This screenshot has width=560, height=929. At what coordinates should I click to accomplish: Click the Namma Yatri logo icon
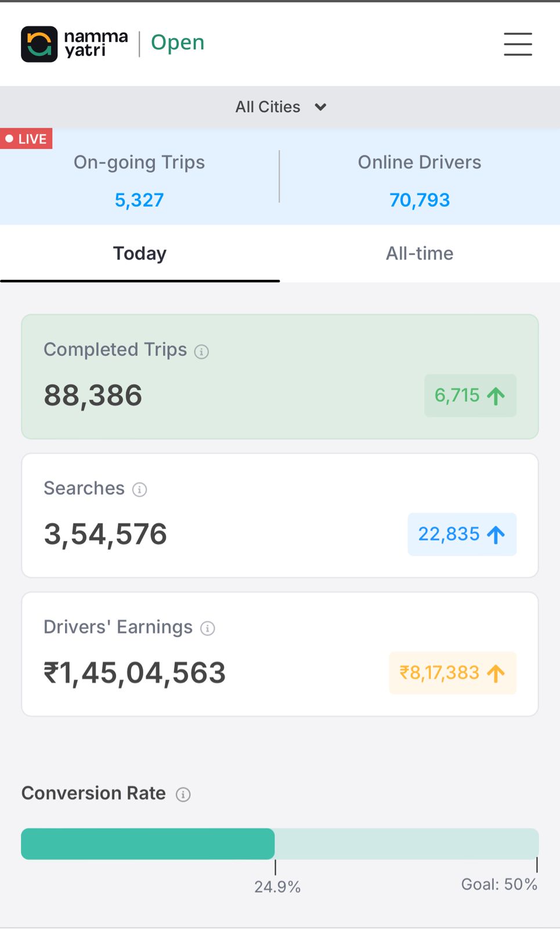tap(39, 44)
